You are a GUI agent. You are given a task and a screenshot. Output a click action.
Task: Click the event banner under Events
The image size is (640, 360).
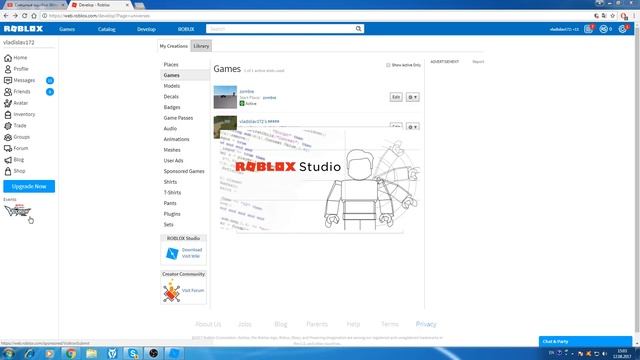point(17,210)
